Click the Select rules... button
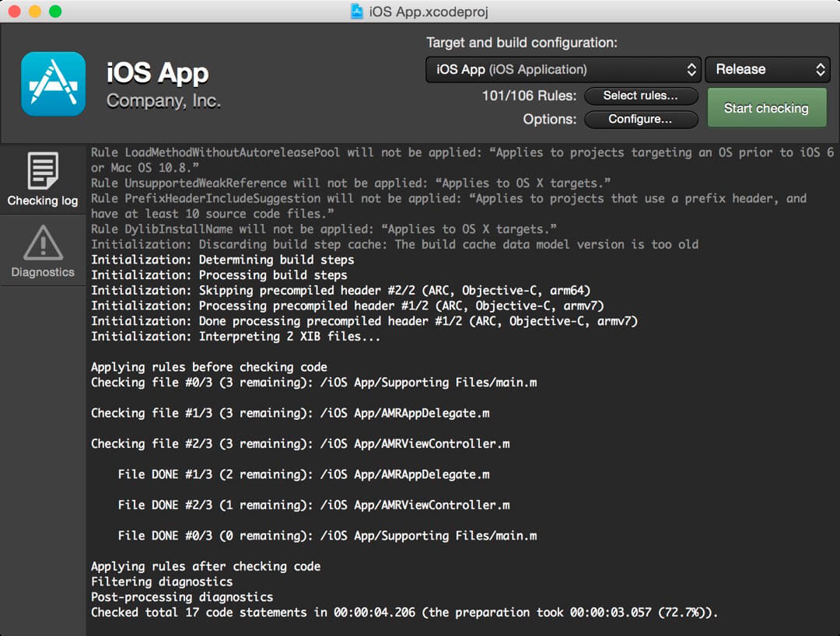This screenshot has height=636, width=840. point(641,96)
